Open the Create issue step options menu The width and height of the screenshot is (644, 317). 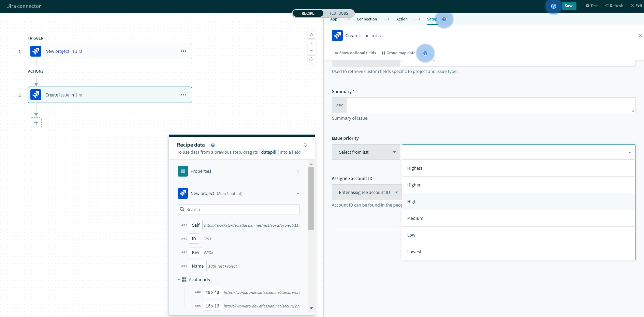click(184, 95)
